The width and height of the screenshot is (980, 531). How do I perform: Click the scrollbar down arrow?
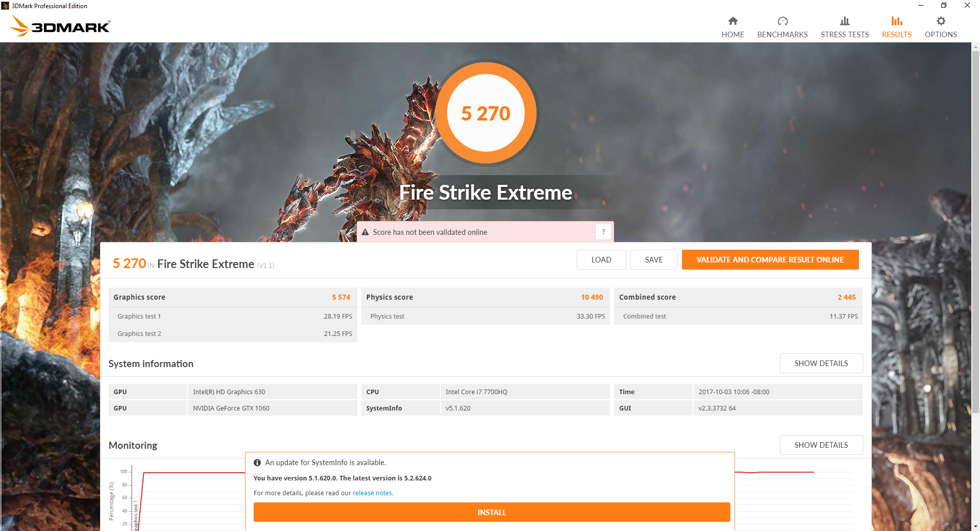(975, 526)
